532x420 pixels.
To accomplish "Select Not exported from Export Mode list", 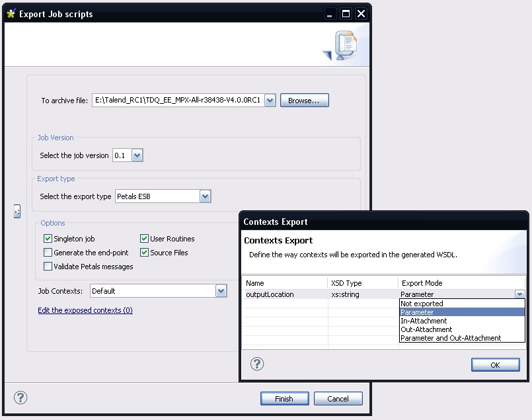I will coord(422,304).
